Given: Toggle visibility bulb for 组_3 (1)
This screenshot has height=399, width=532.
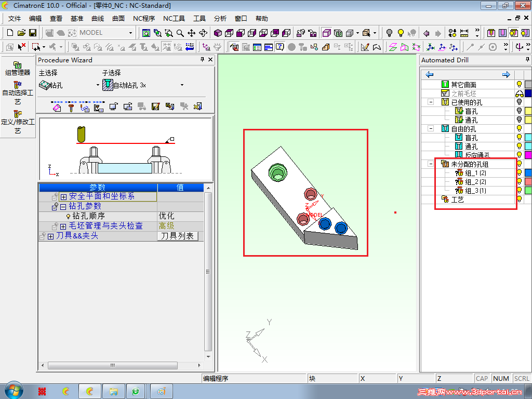Looking at the screenshot, I should click(519, 190).
